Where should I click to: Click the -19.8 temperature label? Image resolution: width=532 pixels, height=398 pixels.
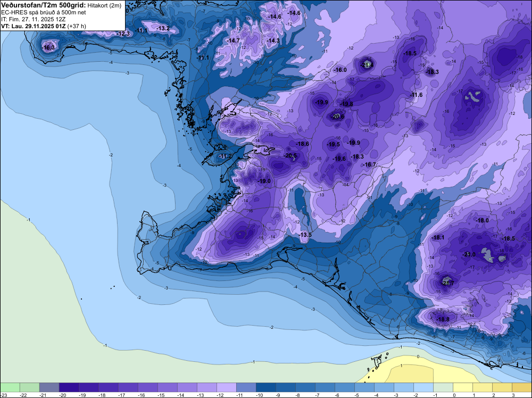pyautogui.click(x=346, y=104)
